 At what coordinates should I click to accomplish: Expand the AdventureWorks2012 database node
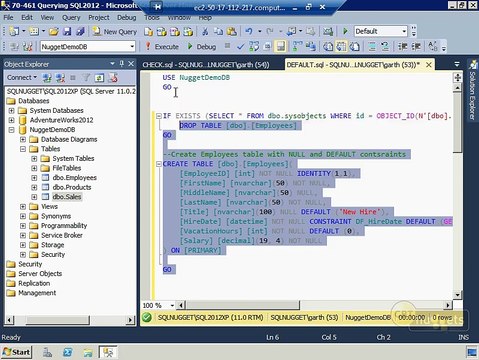pyautogui.click(x=11, y=120)
